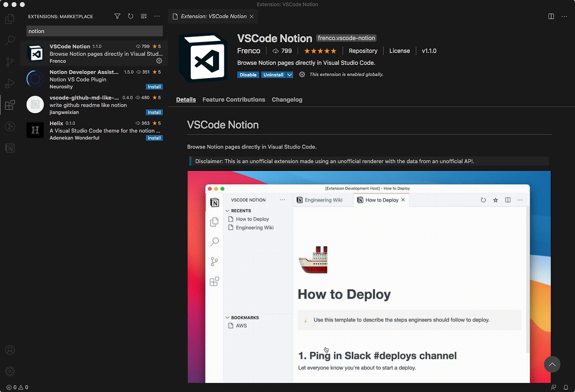This screenshot has width=575, height=392.
Task: Click the How to Deploy preview screenshot
Action: click(x=369, y=277)
